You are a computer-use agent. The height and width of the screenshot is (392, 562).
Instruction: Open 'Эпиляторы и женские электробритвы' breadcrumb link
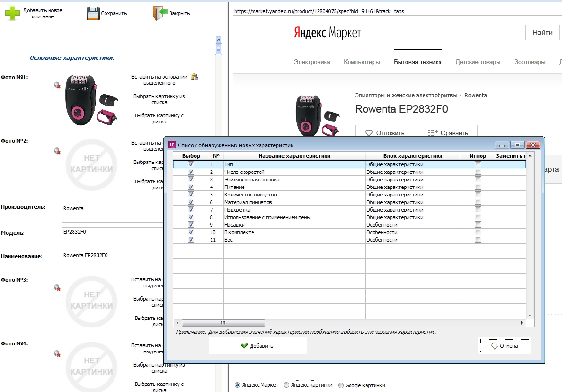pos(406,95)
